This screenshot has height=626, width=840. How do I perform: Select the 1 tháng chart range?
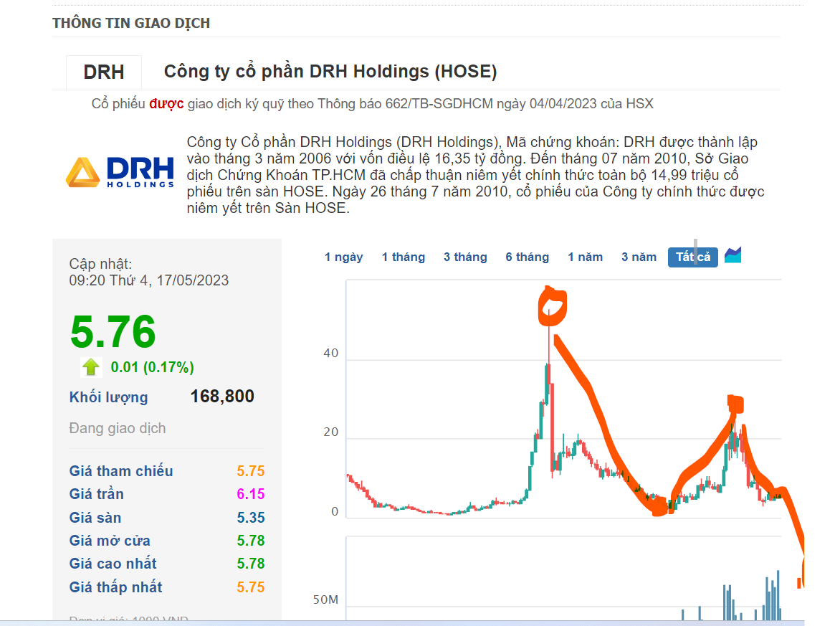pyautogui.click(x=403, y=257)
